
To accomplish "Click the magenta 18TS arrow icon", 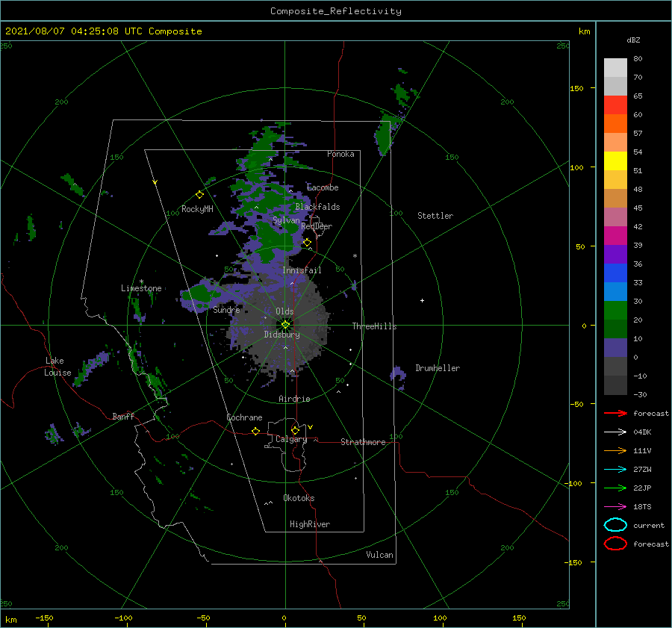I will (x=615, y=507).
